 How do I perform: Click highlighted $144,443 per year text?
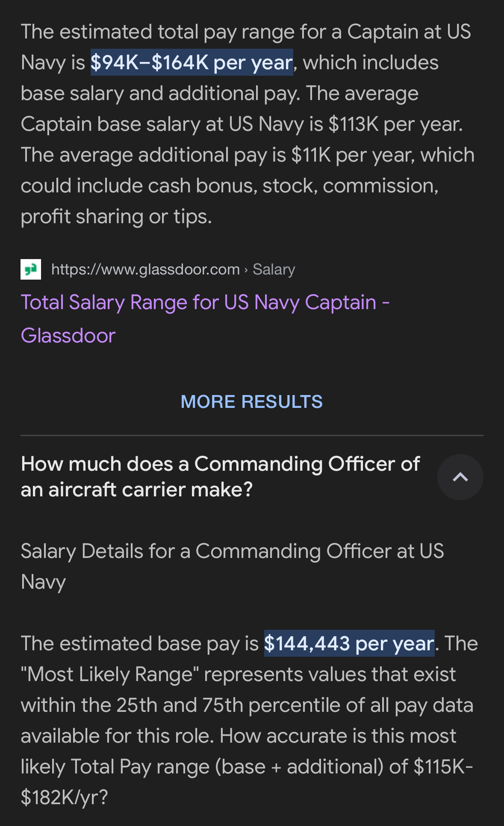point(349,643)
